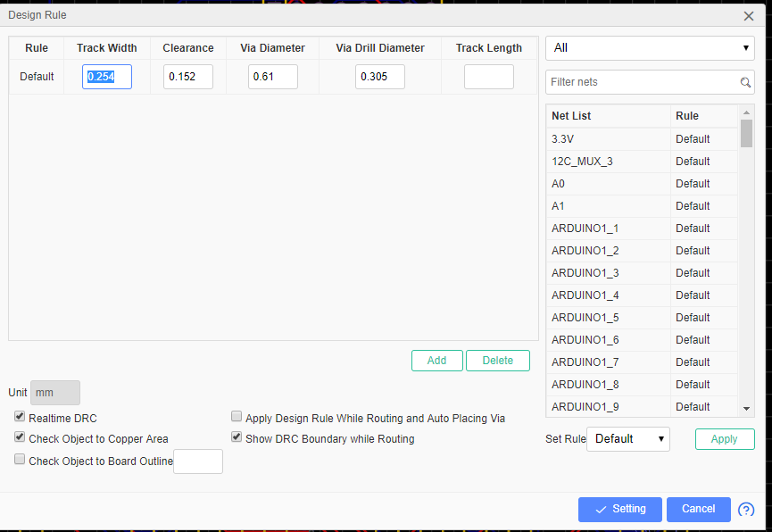Click the Clearance input field
772x532 pixels.
click(x=188, y=77)
